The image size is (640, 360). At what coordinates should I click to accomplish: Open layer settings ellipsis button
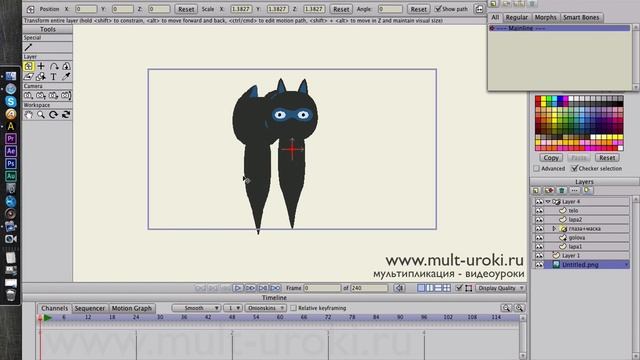coord(574,190)
